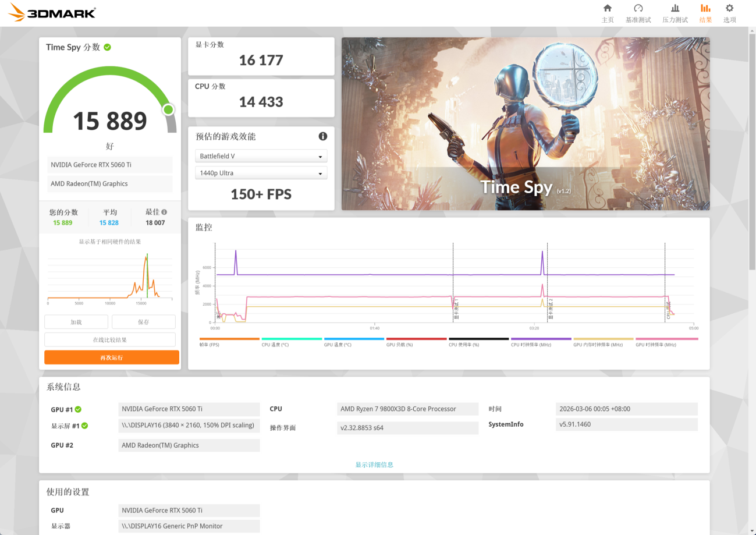This screenshot has height=535, width=756.
Task: Expand 显示详细信息 in system info
Action: [374, 465]
